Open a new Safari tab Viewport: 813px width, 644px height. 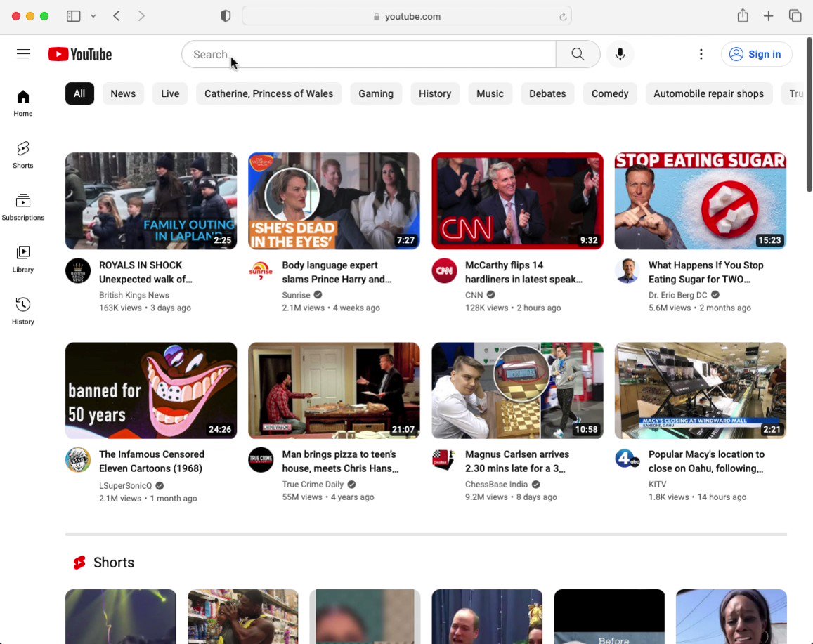[x=769, y=16]
